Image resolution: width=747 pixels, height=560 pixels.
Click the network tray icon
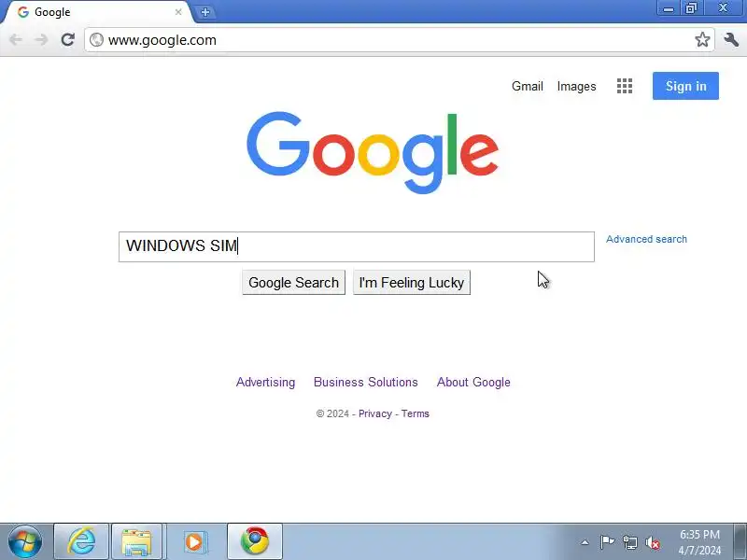629,542
